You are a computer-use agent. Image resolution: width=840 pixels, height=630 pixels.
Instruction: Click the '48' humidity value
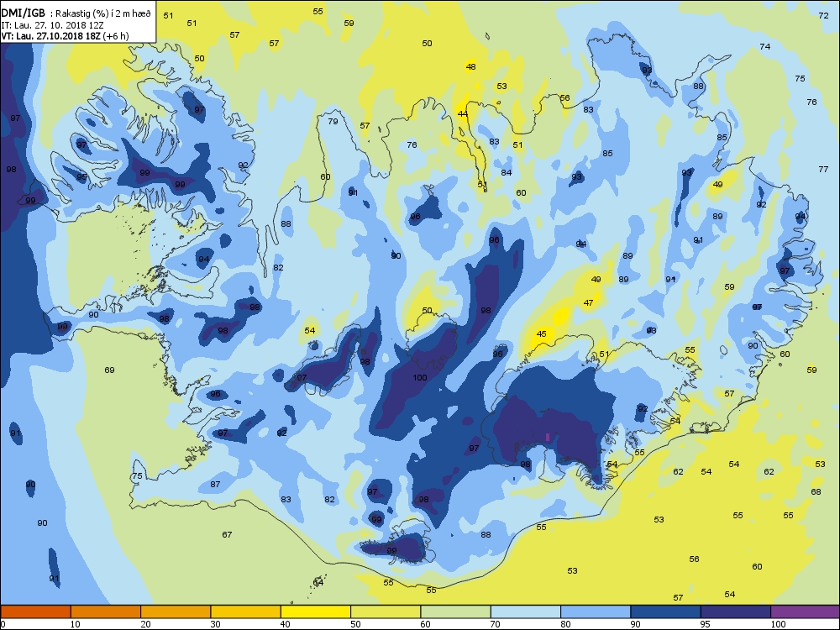pyautogui.click(x=471, y=67)
